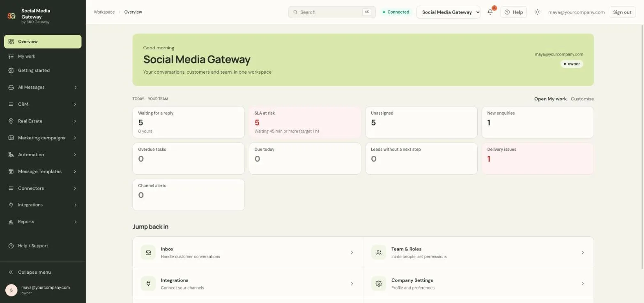Click the Getting started gear icon

click(x=11, y=70)
